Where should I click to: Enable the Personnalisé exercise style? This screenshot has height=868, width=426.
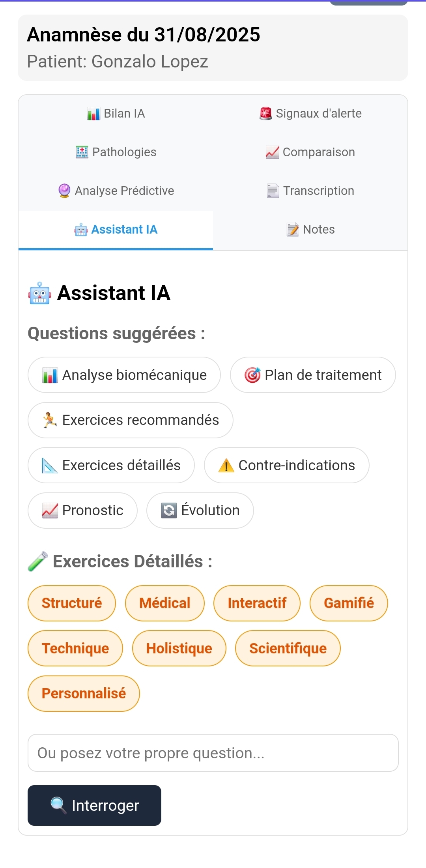tap(84, 693)
